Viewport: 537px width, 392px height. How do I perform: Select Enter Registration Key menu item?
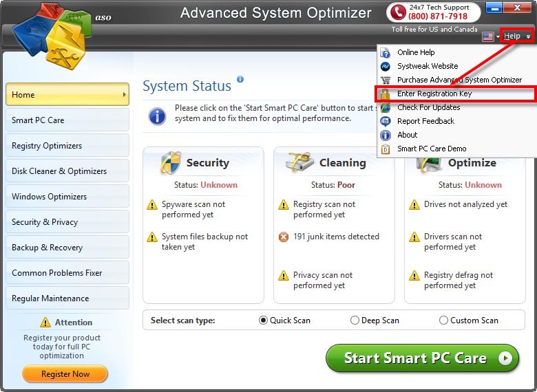456,94
